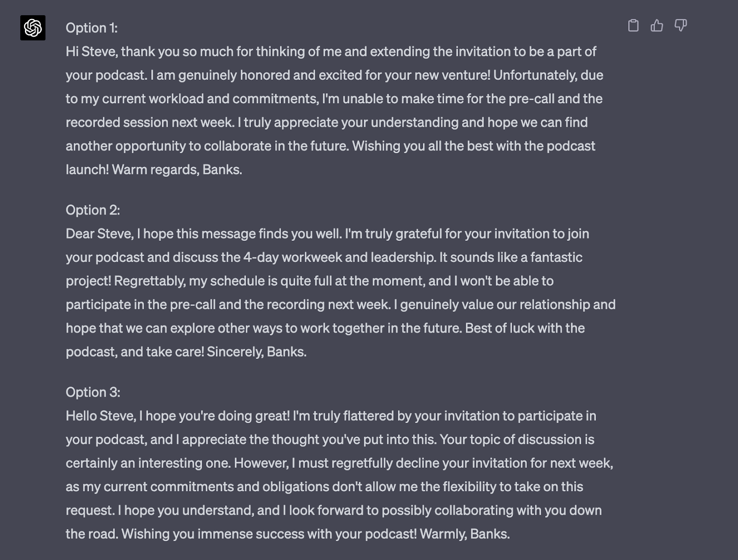Screen dimensions: 738x560
Task: Click the "Option 1:" heading
Action: pos(91,28)
